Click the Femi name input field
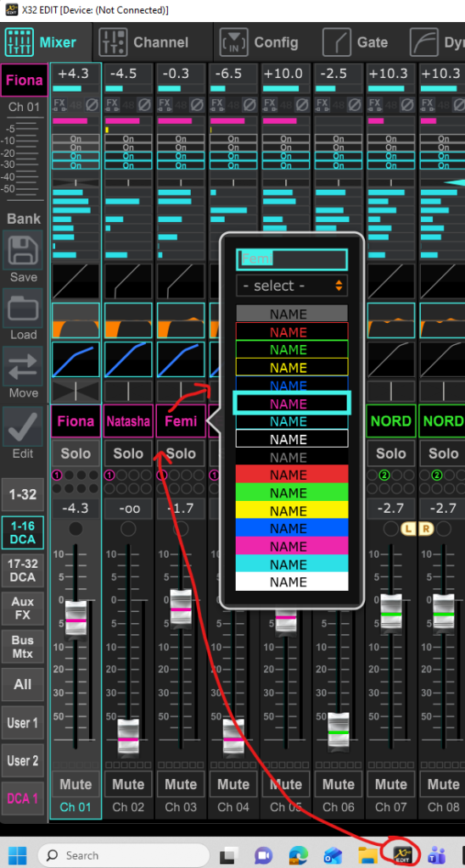 click(x=292, y=259)
